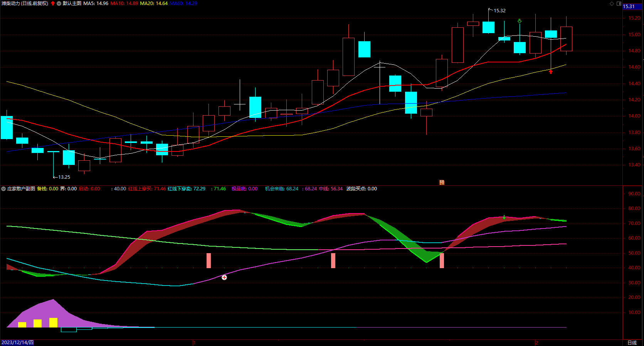Click the 备钱: 0.00 indicator value

pos(48,189)
